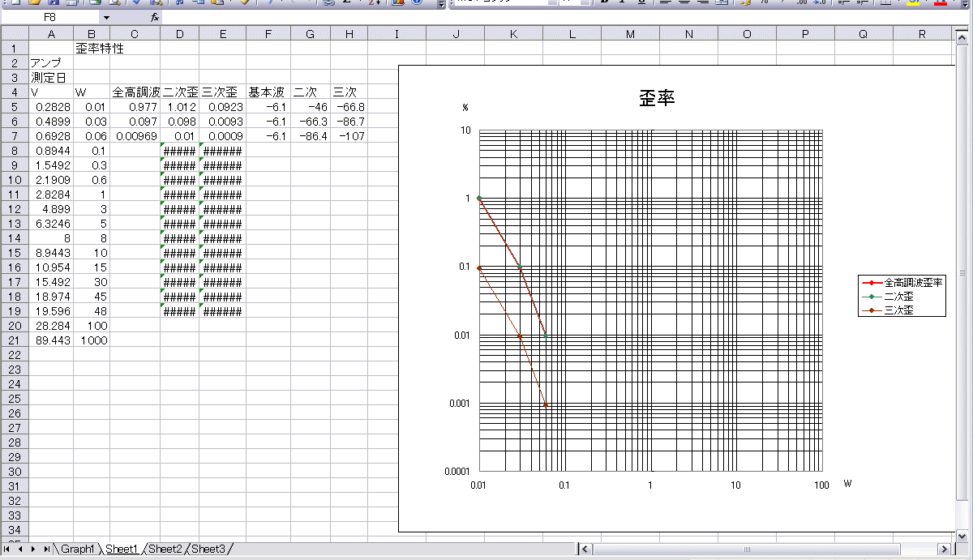Toggle Italic formatting
The image size is (973, 560).
[x=624, y=2]
